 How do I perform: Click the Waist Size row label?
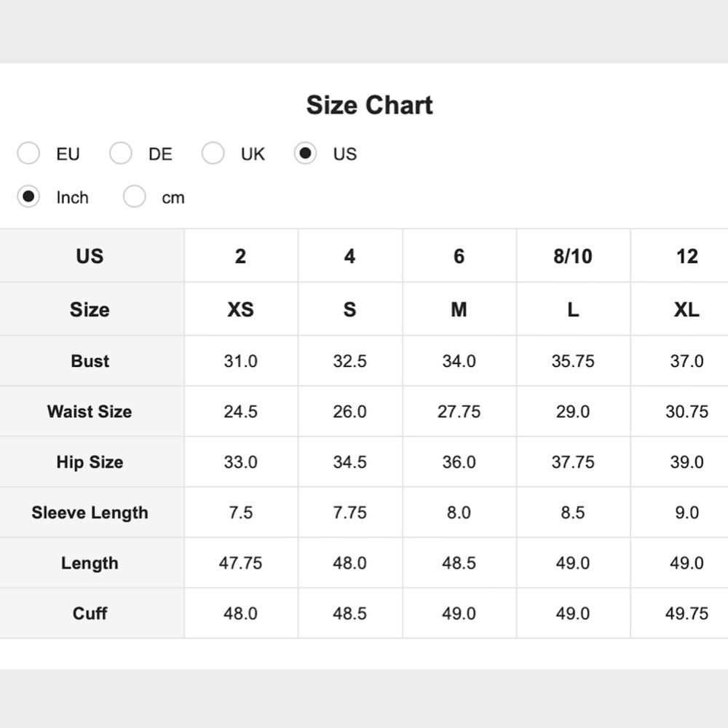90,411
